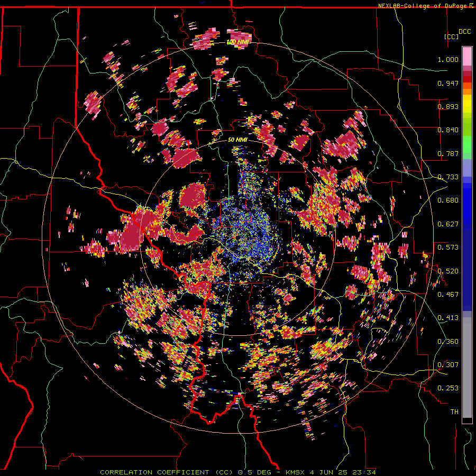Image resolution: width=476 pixels, height=476 pixels.
Task: Click the 50 NMI range ring label
Action: click(237, 140)
